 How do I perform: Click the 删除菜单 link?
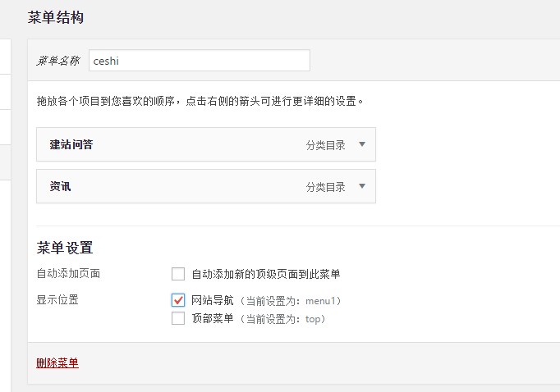(57, 362)
